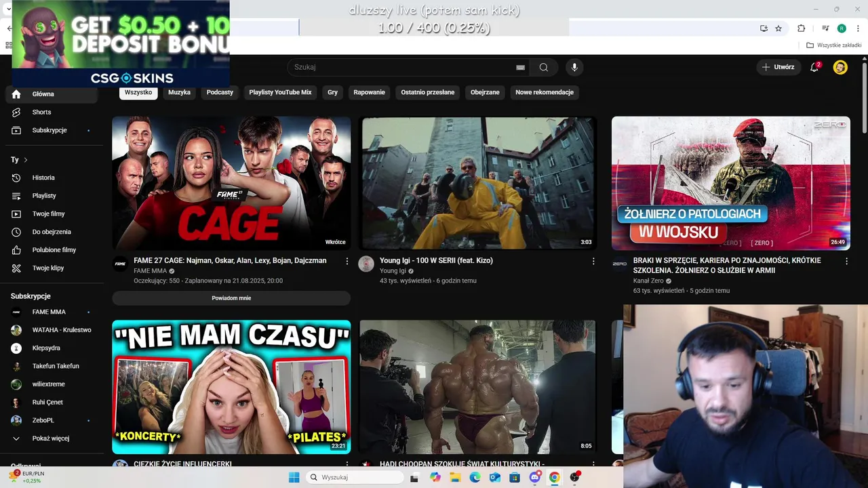Click the YouTube page vertical scrollbar
The height and width of the screenshot is (488, 868).
(x=865, y=98)
